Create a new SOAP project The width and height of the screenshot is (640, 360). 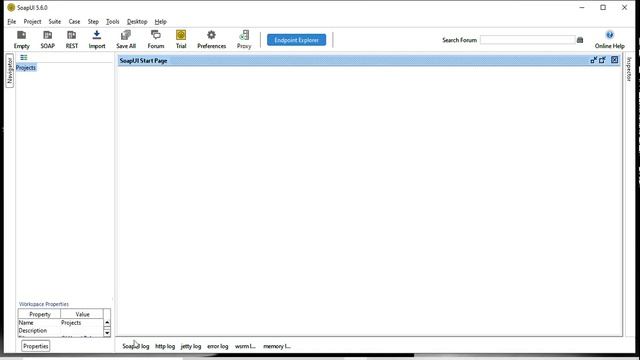(x=47, y=40)
